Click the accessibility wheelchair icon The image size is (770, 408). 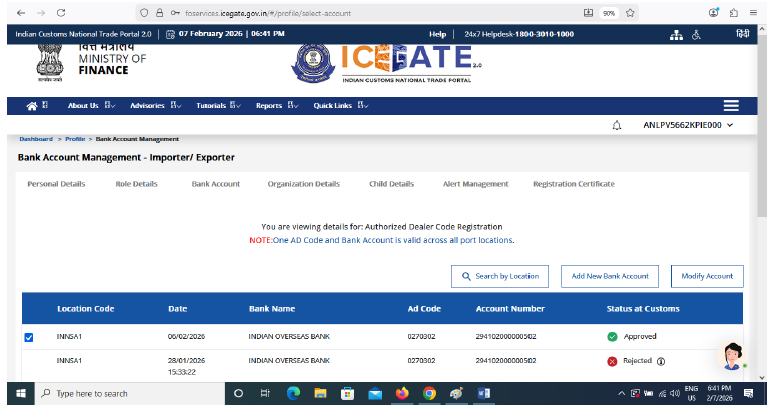[696, 35]
